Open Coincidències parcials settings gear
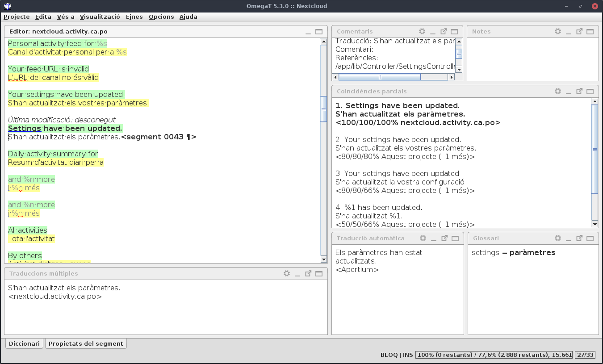 (x=558, y=91)
